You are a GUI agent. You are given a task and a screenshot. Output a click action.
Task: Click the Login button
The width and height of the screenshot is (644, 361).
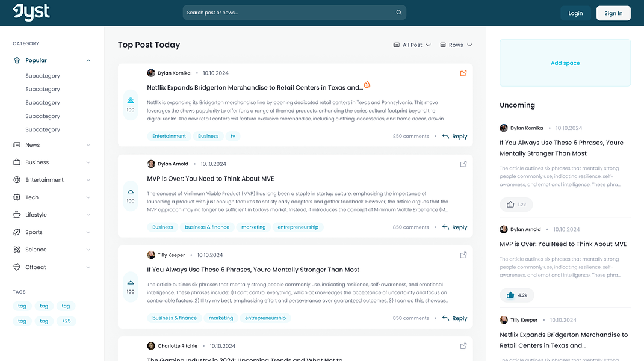pyautogui.click(x=575, y=13)
